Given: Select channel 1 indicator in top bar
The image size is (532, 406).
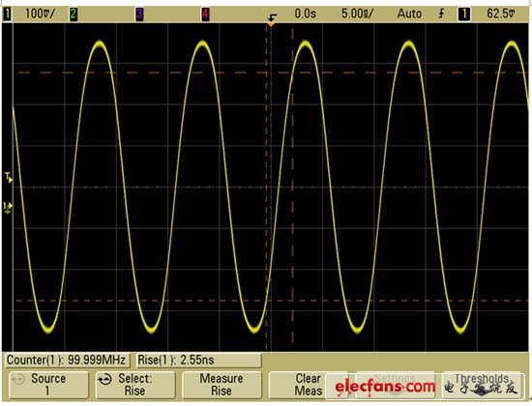Looking at the screenshot, I should click(7, 14).
